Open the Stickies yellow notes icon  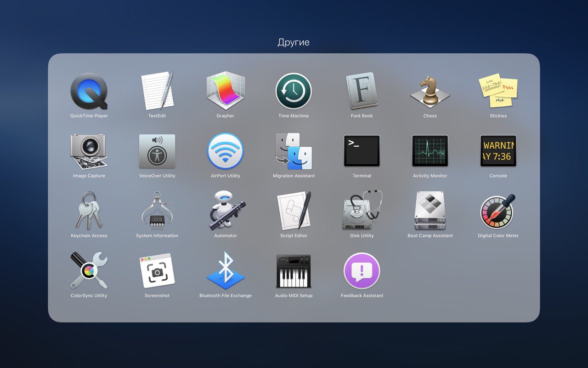click(x=498, y=91)
